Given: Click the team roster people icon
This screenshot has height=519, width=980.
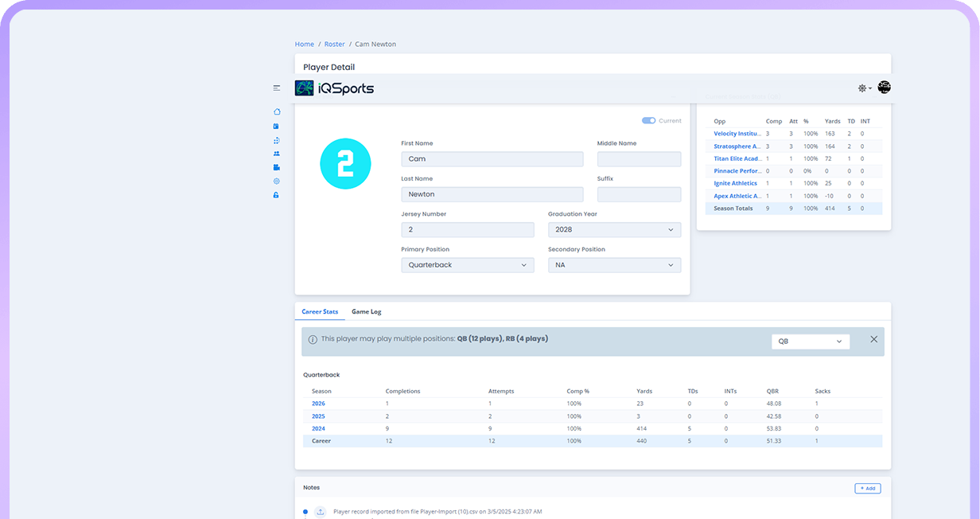Looking at the screenshot, I should click(277, 154).
